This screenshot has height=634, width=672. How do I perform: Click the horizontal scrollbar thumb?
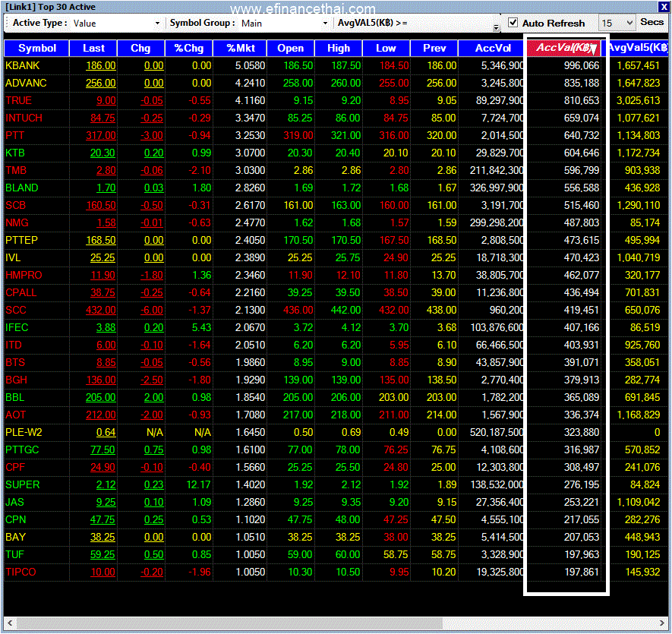(229, 623)
